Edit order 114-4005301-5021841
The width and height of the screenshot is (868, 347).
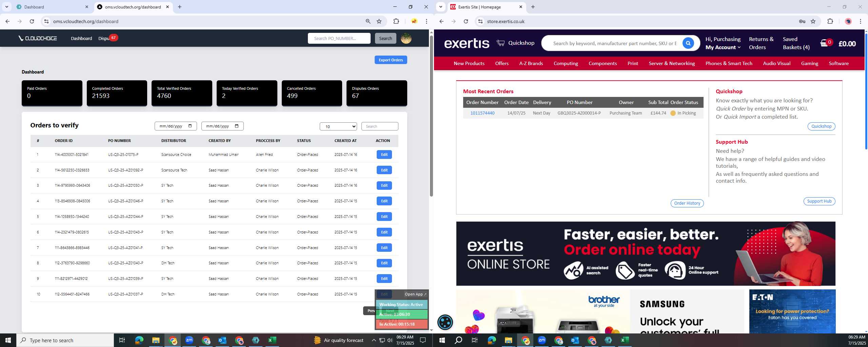384,155
